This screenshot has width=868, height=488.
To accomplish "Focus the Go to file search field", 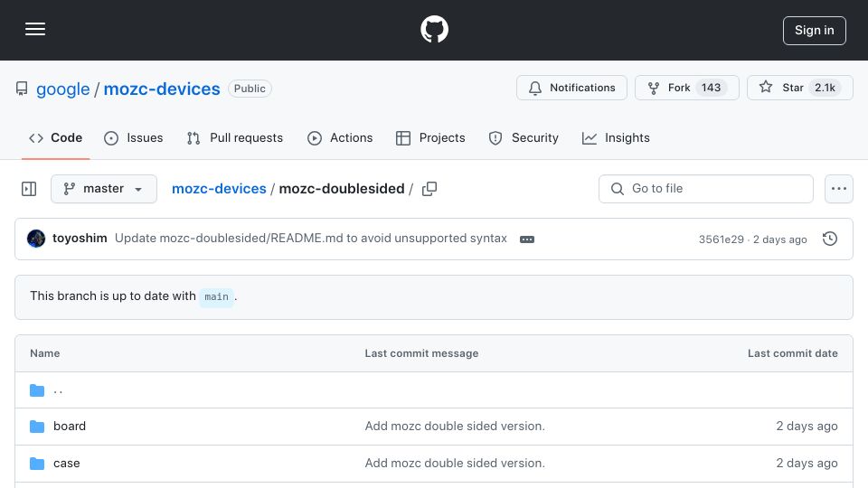I will 706,189.
